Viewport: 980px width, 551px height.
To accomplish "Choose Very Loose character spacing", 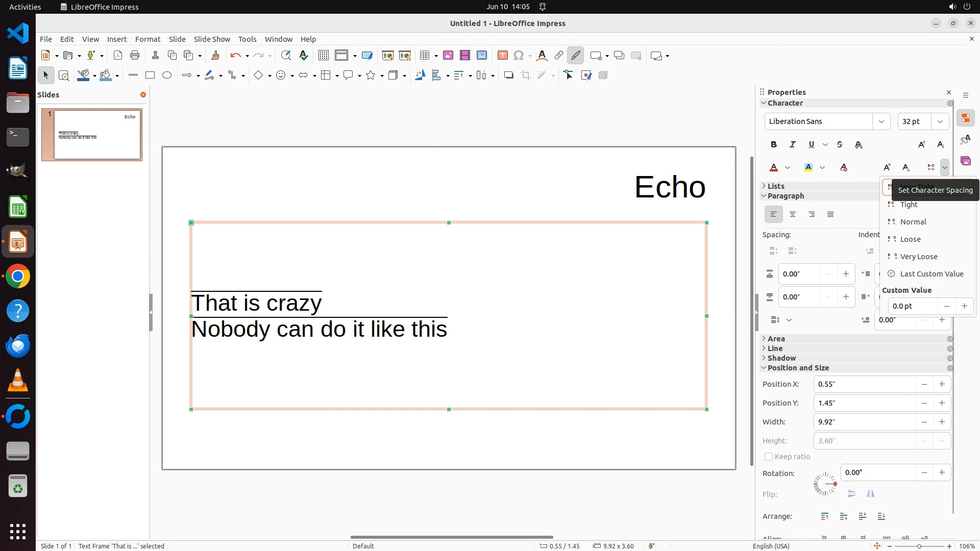I will 918,257.
